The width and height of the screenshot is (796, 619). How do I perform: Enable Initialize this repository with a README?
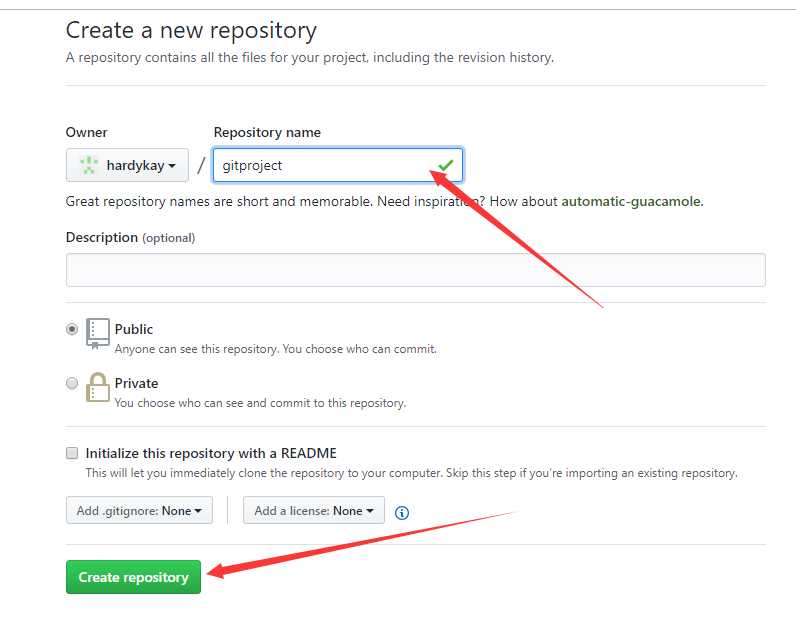pos(72,452)
